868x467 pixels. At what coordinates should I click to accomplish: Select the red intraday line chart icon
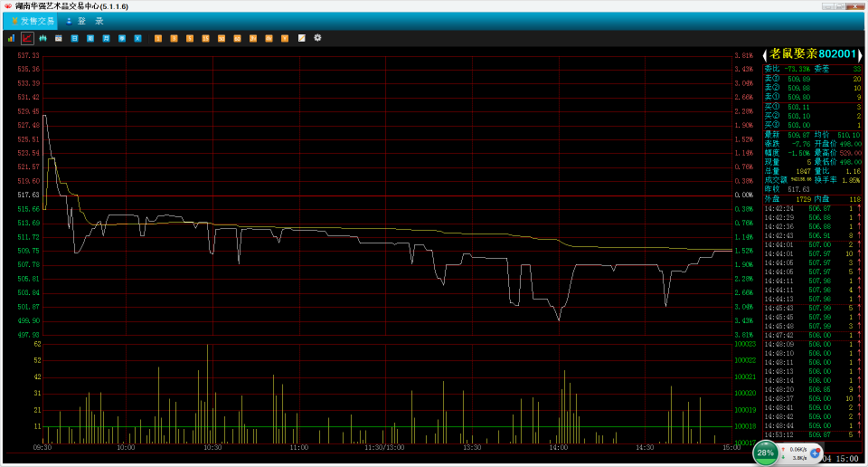click(x=27, y=38)
